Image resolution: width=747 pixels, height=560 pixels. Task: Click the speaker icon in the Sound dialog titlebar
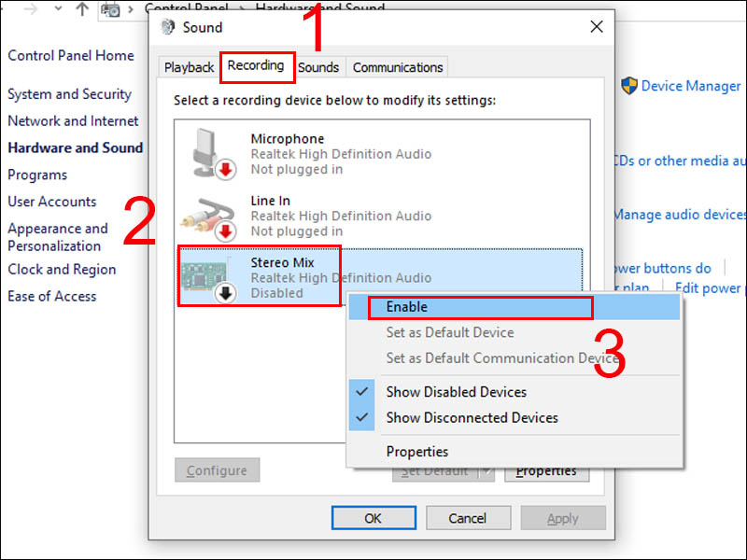coord(168,28)
